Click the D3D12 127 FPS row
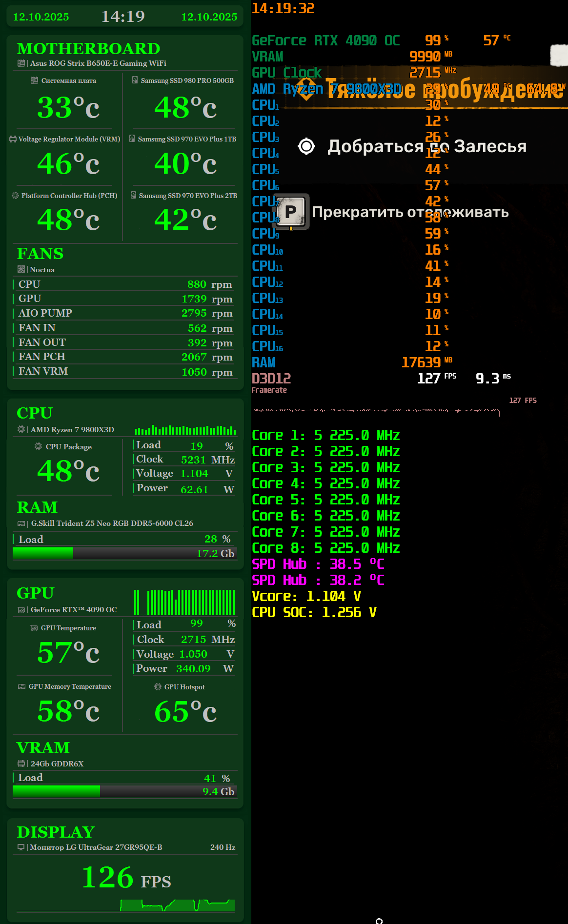 (x=382, y=379)
